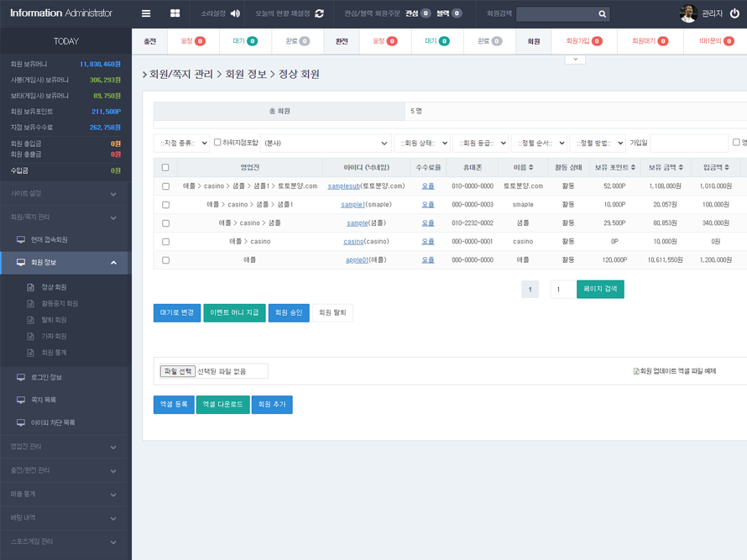This screenshot has height=560, width=747.
Task: Click the 블랙 count badge in header
Action: tap(457, 13)
